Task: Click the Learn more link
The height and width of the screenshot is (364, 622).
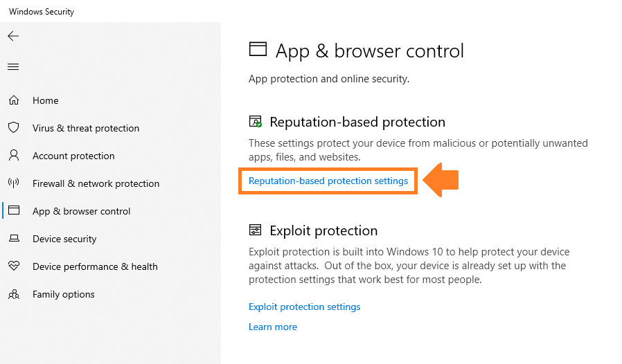Action: (273, 327)
